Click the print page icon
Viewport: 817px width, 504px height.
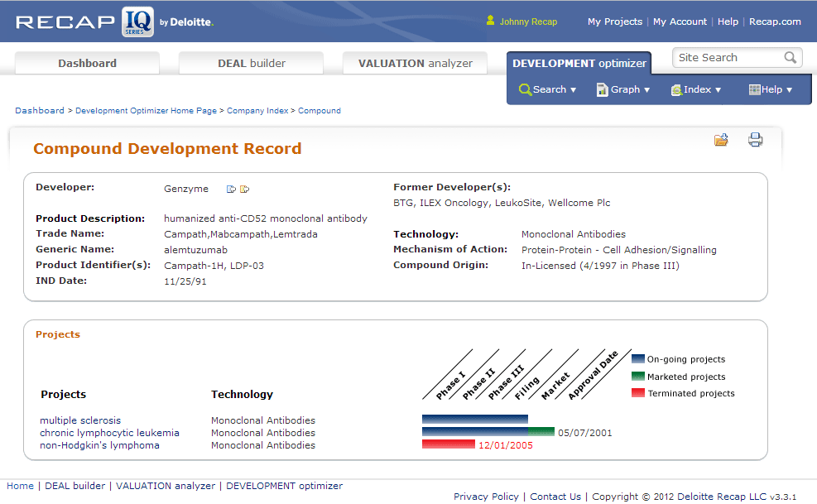pos(755,140)
